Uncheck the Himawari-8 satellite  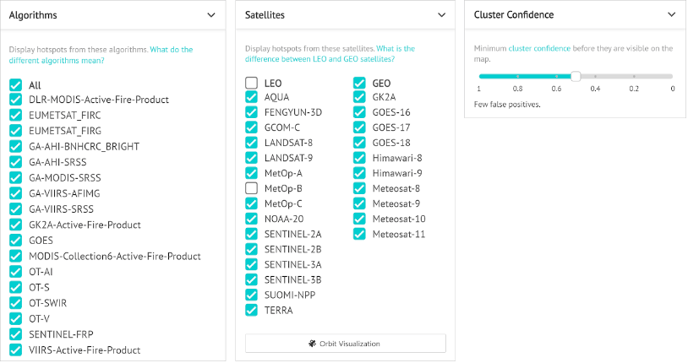pos(359,158)
